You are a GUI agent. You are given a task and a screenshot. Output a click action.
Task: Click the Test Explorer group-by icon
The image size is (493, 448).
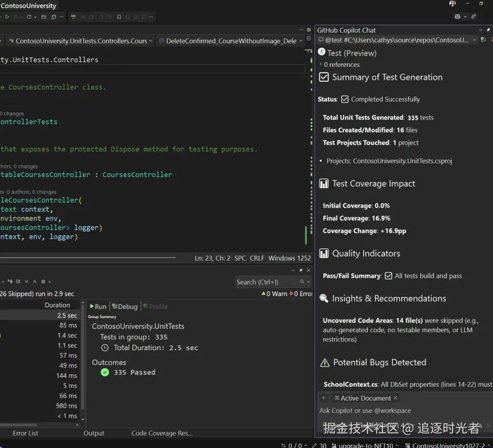(18, 281)
